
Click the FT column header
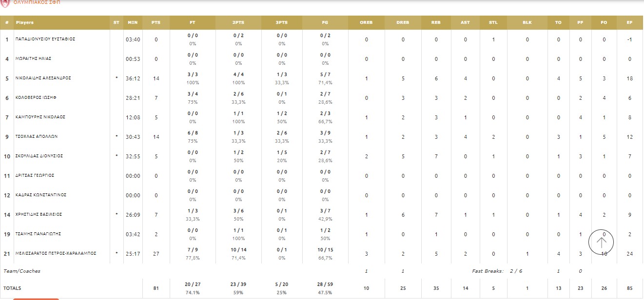coord(193,23)
